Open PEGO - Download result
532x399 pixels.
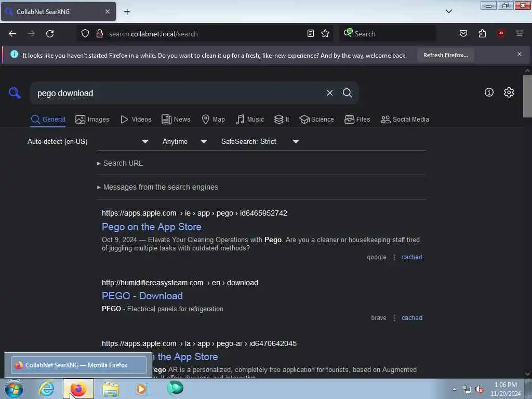(142, 296)
